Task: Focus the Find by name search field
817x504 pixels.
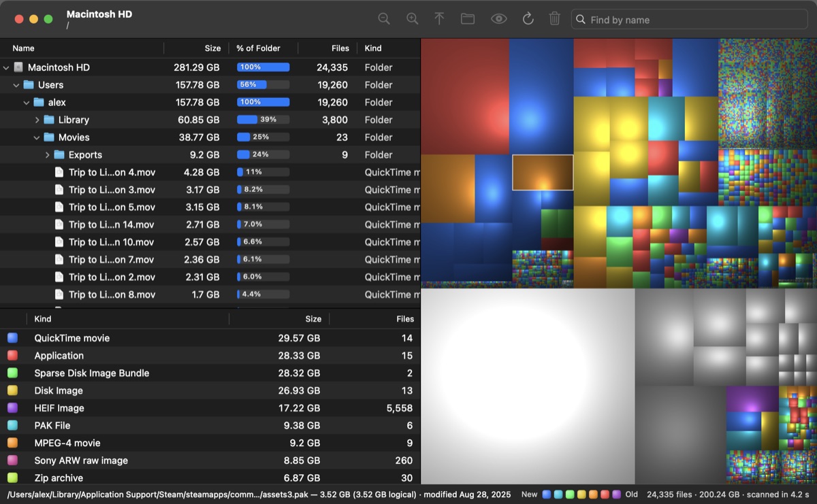Action: point(690,20)
